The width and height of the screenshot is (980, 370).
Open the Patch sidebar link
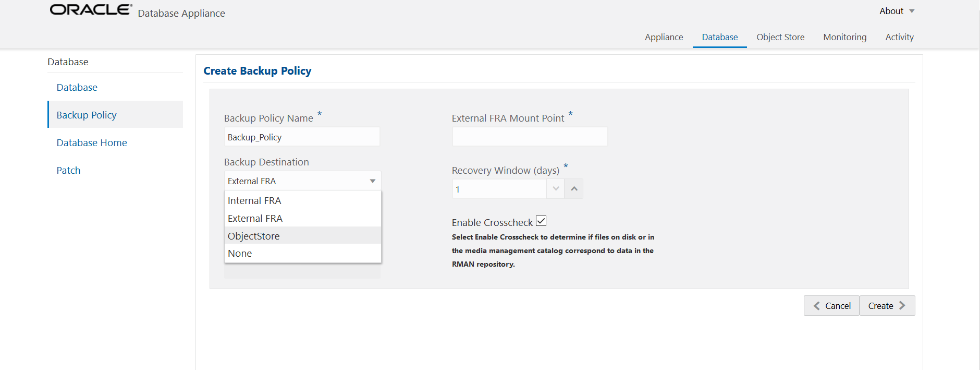(x=68, y=170)
